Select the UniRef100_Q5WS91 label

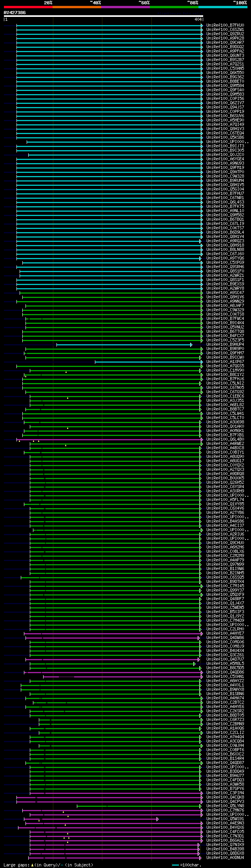point(225,819)
